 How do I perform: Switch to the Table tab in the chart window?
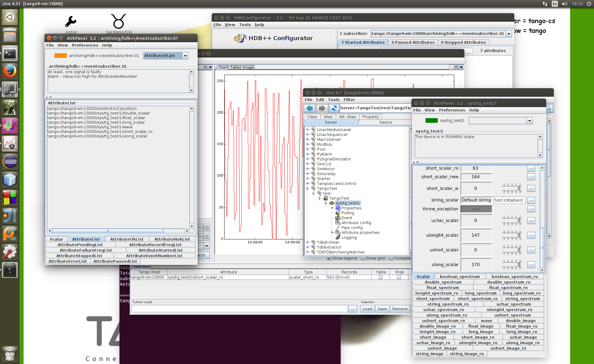(235, 67)
